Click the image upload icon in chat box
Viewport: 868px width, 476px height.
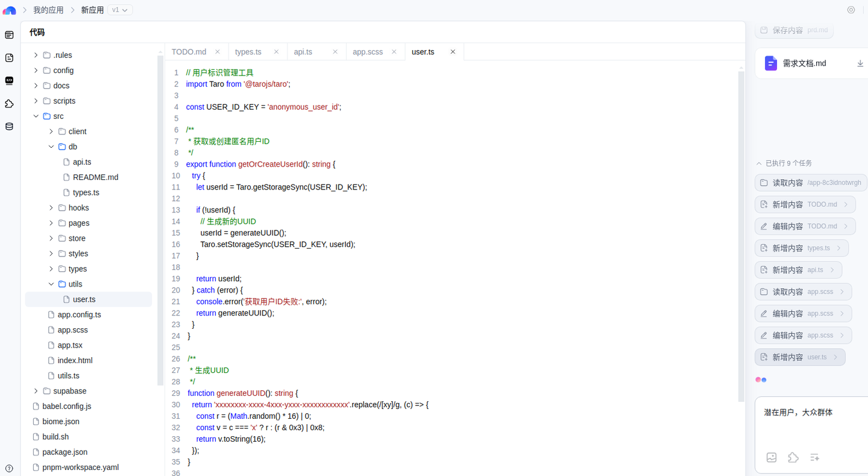click(771, 457)
